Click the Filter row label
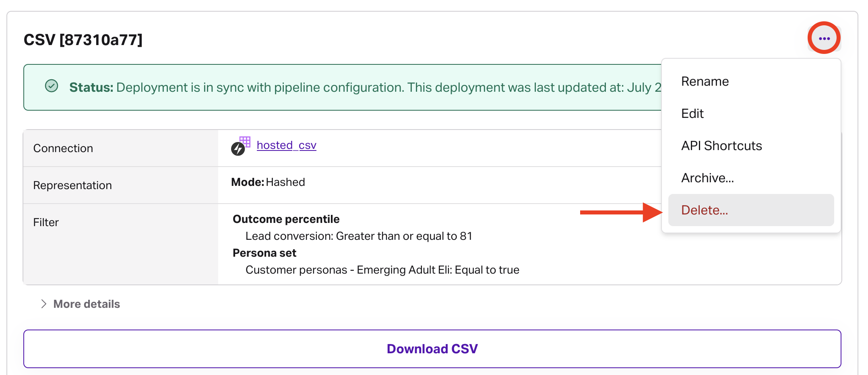 (x=46, y=223)
